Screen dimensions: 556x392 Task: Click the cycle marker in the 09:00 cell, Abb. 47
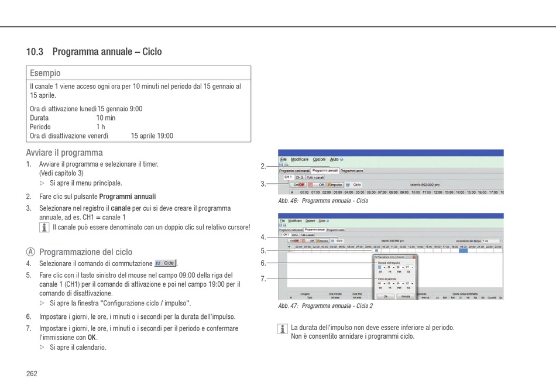coord(376,250)
